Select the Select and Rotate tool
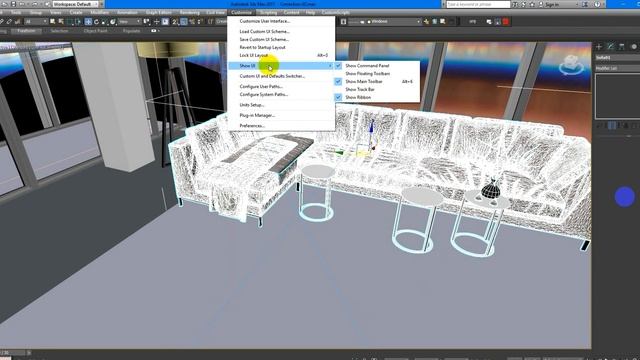This screenshot has width=640, height=360. (x=96, y=22)
